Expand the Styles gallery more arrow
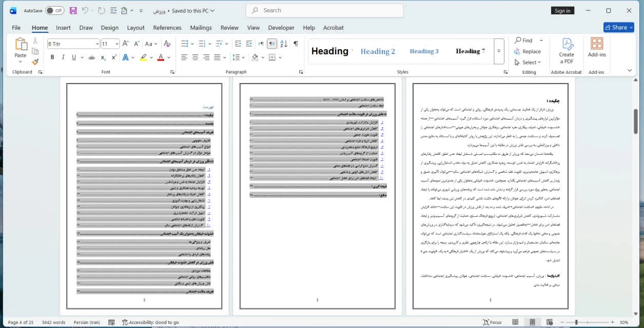 [x=499, y=51]
